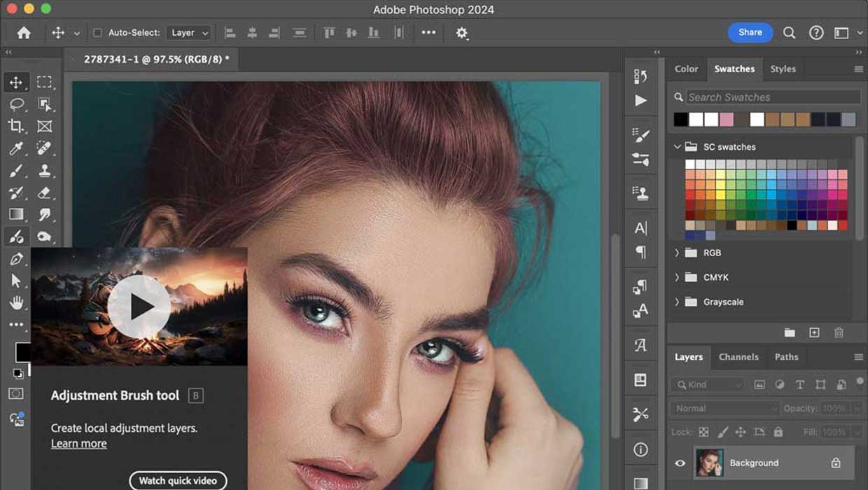This screenshot has height=490, width=868.
Task: Click the Default Foreground/Background Colors icon
Action: click(17, 373)
